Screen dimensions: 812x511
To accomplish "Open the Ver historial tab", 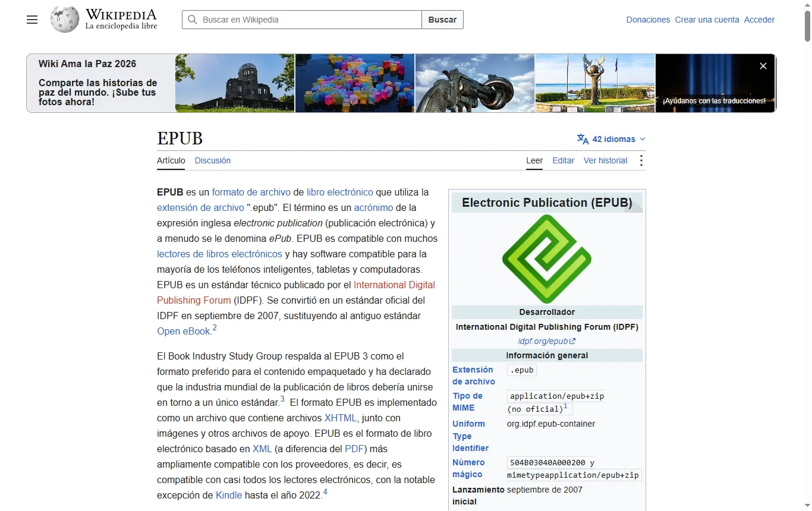I will (605, 160).
